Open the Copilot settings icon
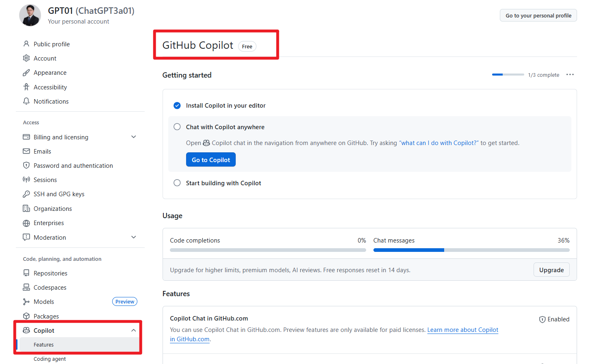This screenshot has width=599, height=364. point(26,330)
